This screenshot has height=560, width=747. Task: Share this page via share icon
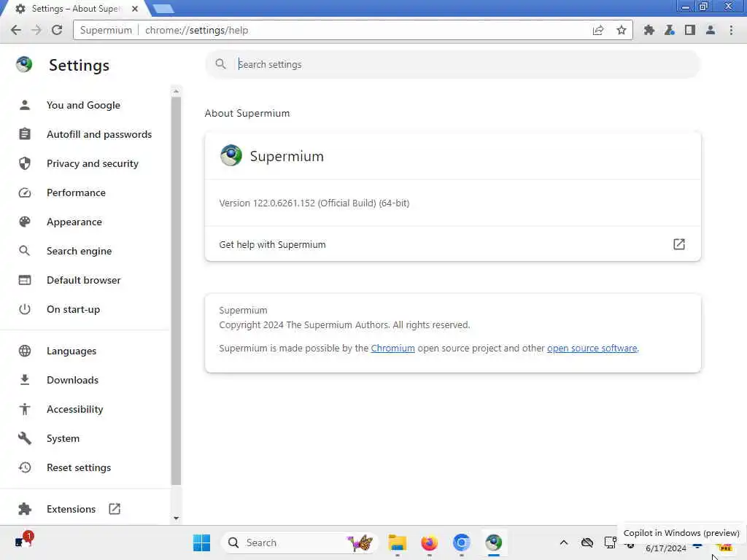(598, 30)
